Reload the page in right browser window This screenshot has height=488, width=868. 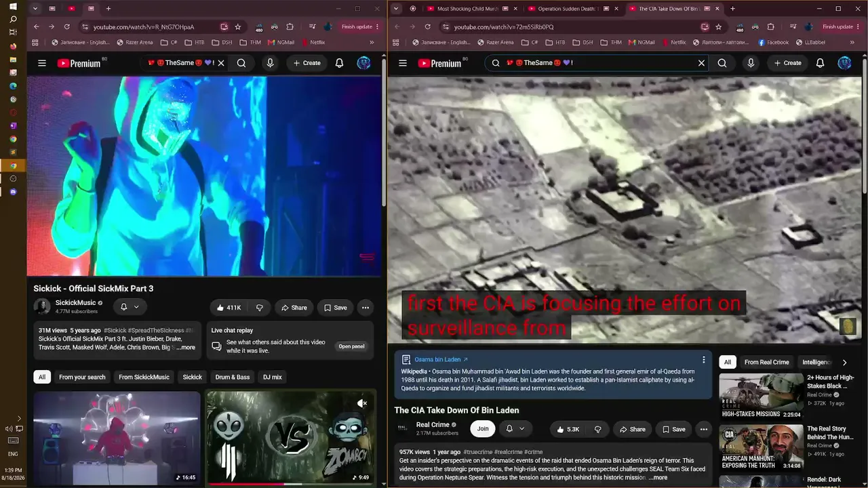(x=427, y=27)
